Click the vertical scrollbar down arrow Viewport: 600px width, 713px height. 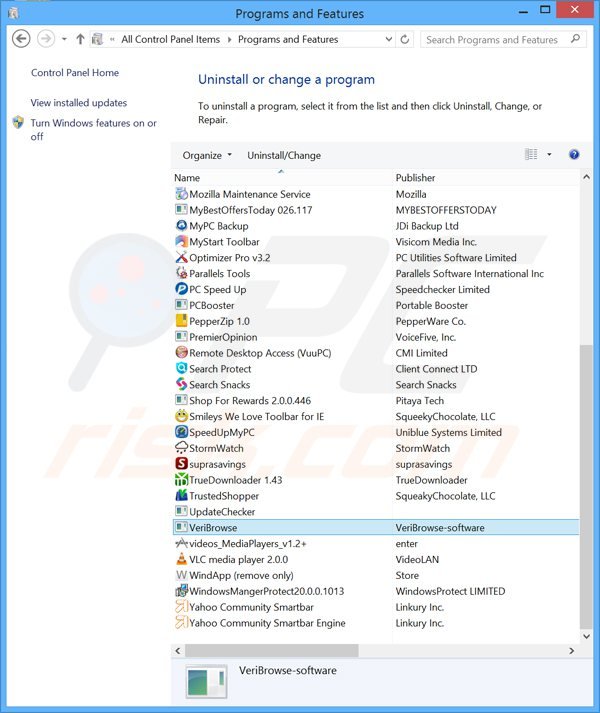[x=586, y=637]
